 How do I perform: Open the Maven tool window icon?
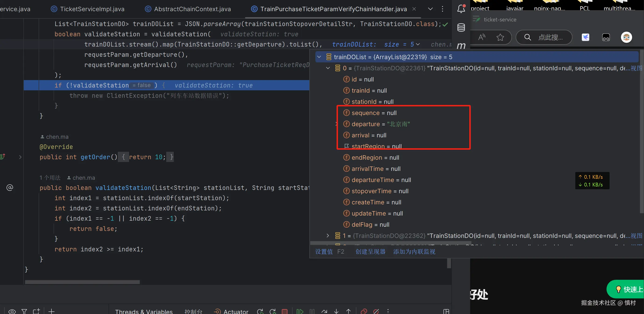coord(461,45)
